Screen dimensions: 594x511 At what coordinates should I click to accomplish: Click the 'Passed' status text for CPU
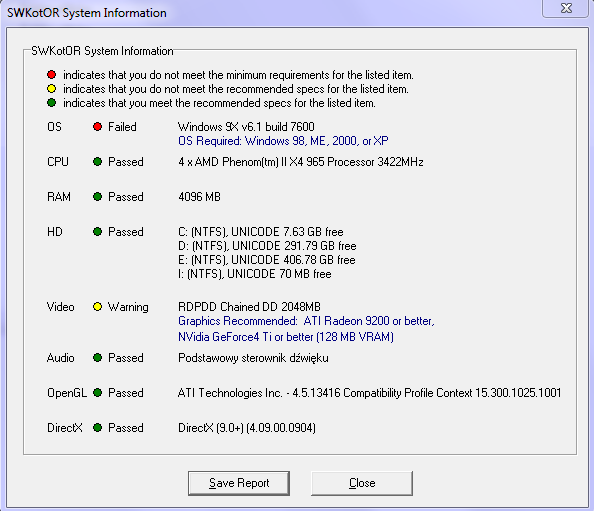tap(125, 162)
